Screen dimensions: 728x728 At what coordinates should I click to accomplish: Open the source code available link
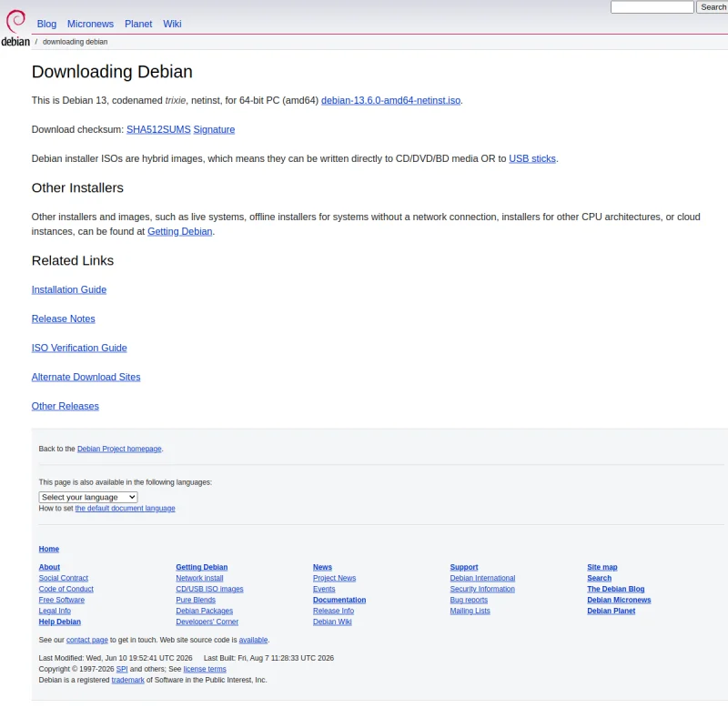(x=253, y=640)
